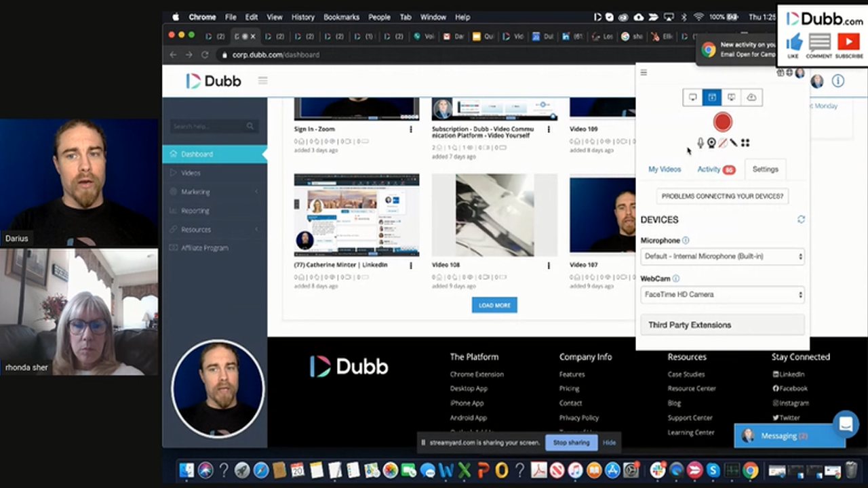Click the Chrome back arrow
Screen dimensions: 868x488
pyautogui.click(x=173, y=55)
